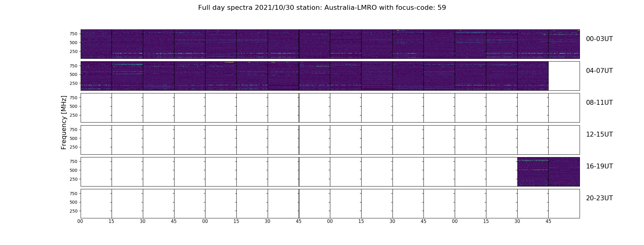
Task: Click the 250 tick of the 16-19UT panel
Action: pyautogui.click(x=74, y=179)
